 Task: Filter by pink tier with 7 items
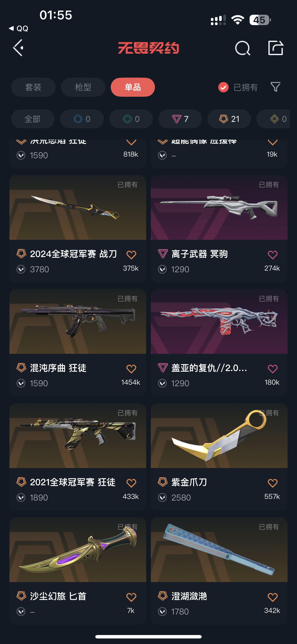[180, 119]
